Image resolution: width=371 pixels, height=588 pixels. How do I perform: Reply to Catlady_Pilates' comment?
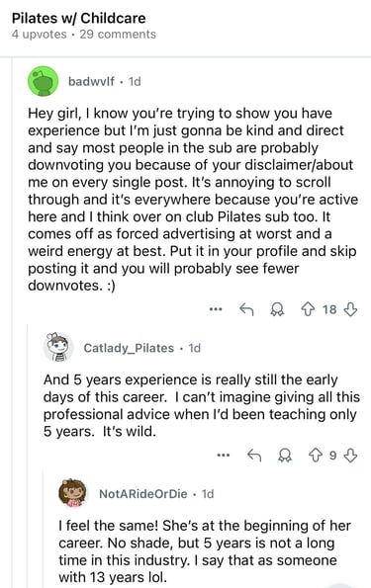[x=254, y=456]
